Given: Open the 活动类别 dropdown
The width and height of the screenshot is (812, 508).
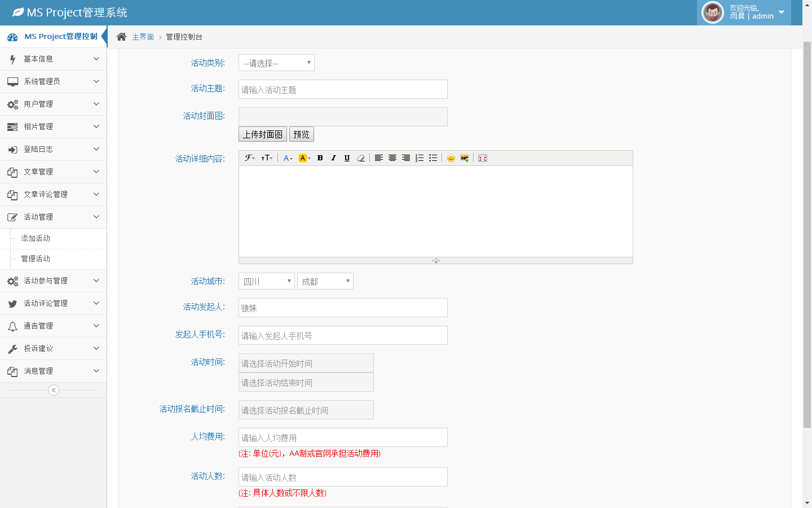Looking at the screenshot, I should click(276, 63).
